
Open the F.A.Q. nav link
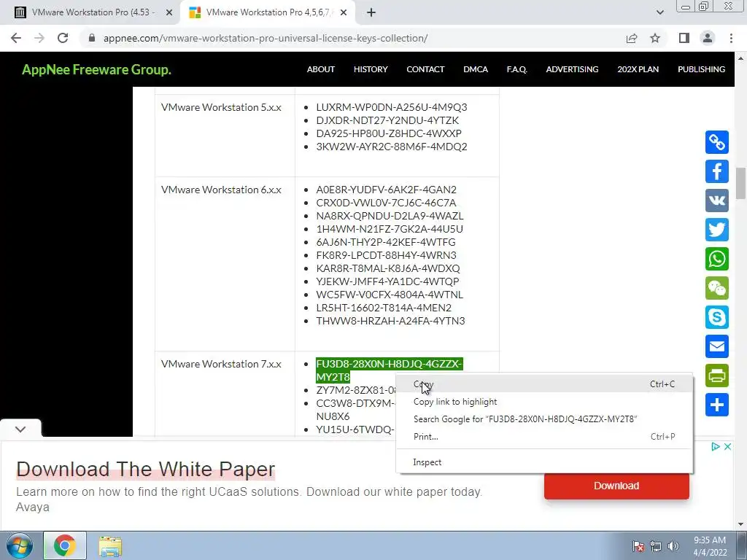coord(517,69)
